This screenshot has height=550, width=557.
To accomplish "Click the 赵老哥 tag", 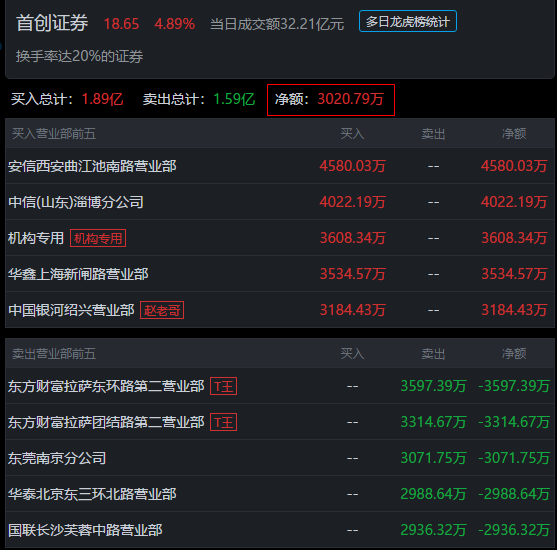I will click(162, 310).
